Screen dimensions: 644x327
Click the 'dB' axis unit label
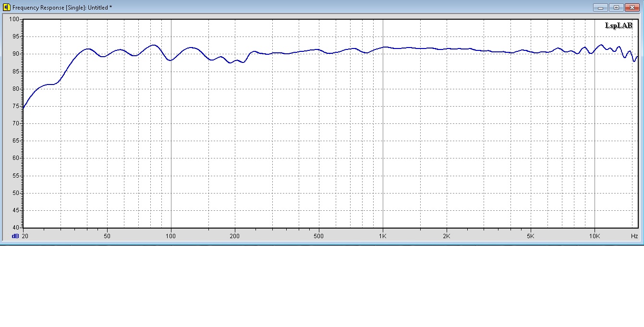coord(15,236)
